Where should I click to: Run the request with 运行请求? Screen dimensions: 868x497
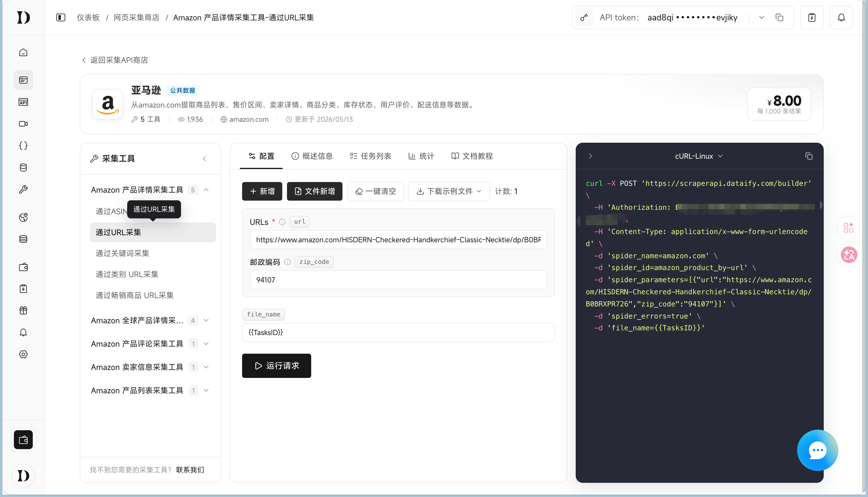277,366
